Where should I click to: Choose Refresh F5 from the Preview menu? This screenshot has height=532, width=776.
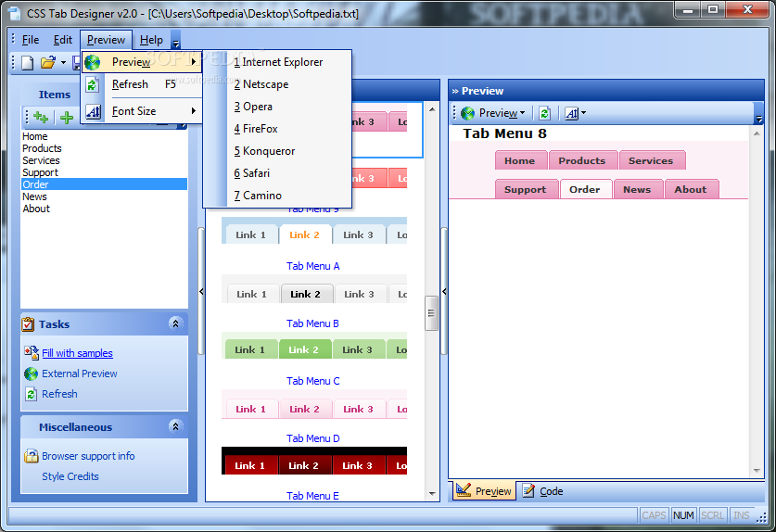click(142, 84)
